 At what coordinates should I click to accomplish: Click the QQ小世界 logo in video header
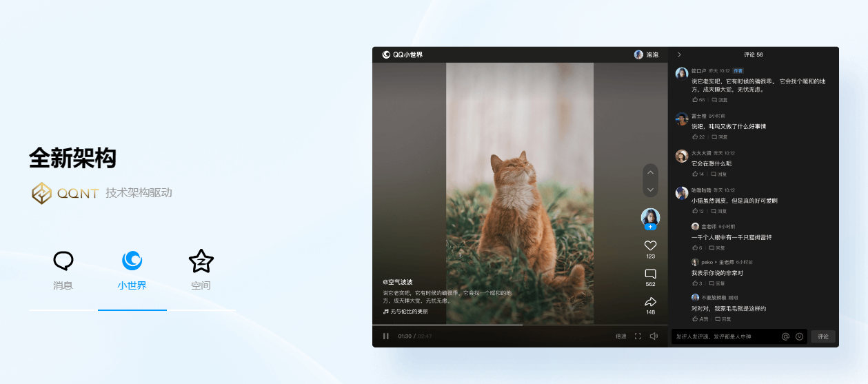(x=403, y=54)
